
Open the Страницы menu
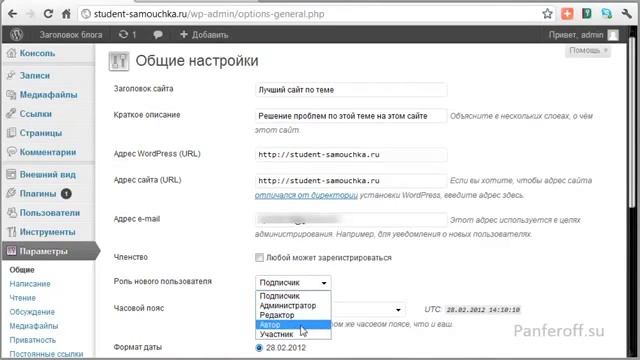[x=41, y=133]
